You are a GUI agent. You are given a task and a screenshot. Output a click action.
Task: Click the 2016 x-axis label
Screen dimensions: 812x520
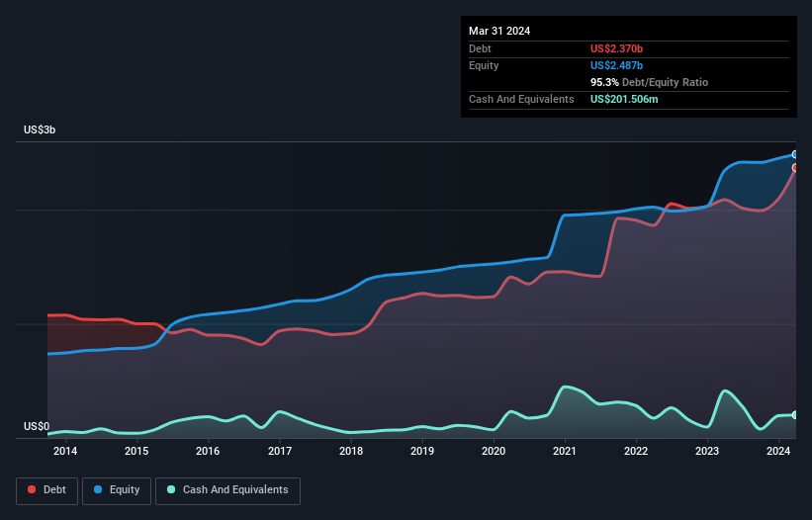tap(208, 451)
